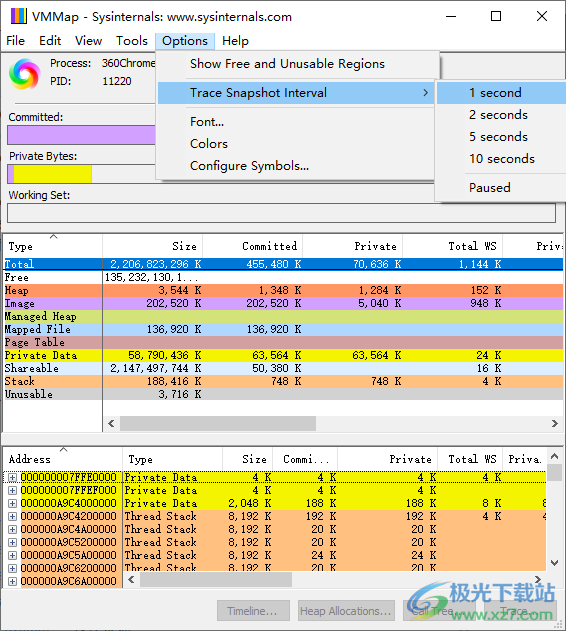Screen dimensions: 566x631
Task: Expand the 000000A9C5200000 address row
Action: click(x=12, y=542)
